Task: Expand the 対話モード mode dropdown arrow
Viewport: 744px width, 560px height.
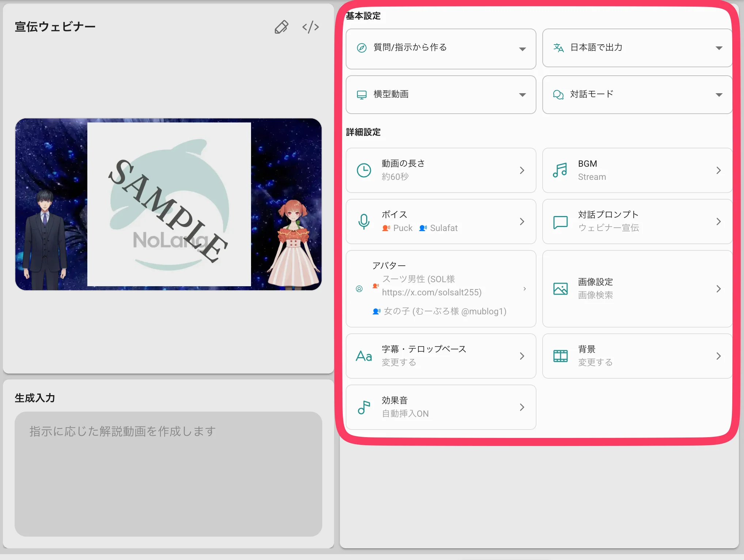Action: point(719,95)
